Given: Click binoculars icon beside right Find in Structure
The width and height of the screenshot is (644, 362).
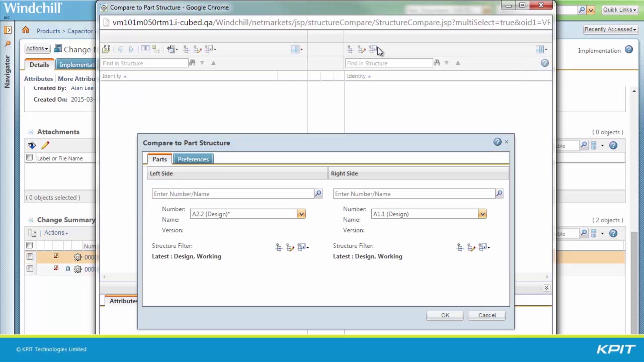Looking at the screenshot, I should pyautogui.click(x=437, y=63).
